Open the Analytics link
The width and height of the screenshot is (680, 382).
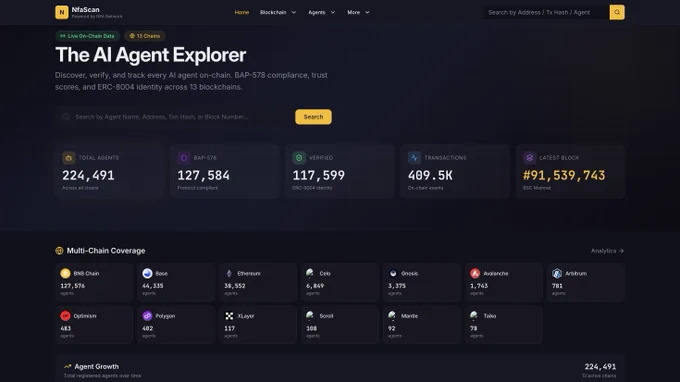(607, 251)
